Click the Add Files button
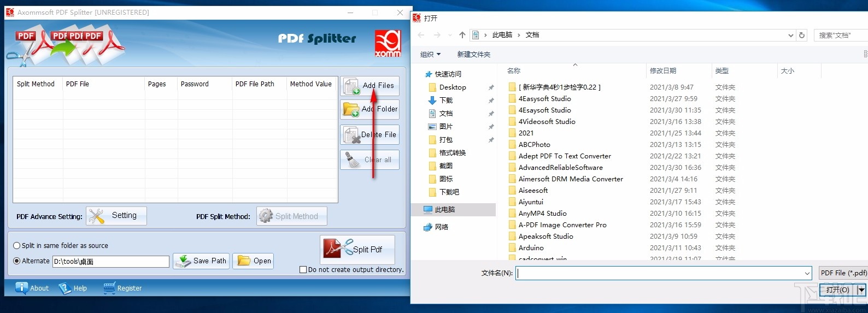 point(370,86)
